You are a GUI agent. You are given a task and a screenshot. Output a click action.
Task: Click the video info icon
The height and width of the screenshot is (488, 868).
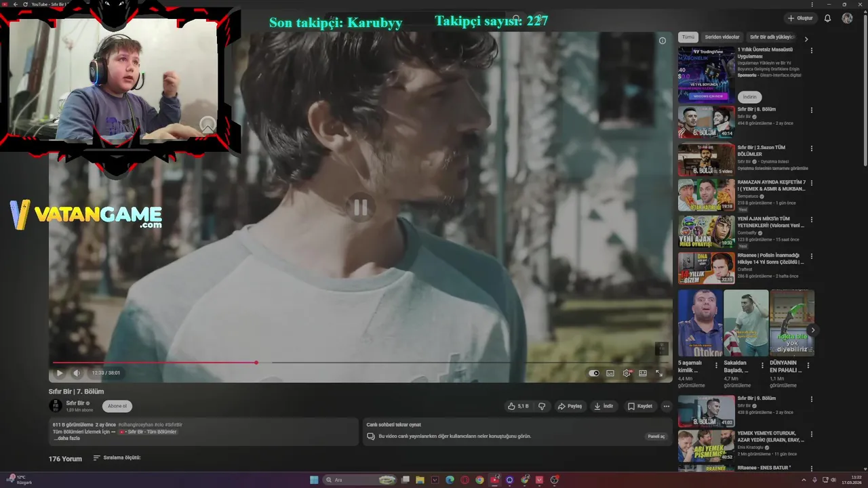(663, 41)
